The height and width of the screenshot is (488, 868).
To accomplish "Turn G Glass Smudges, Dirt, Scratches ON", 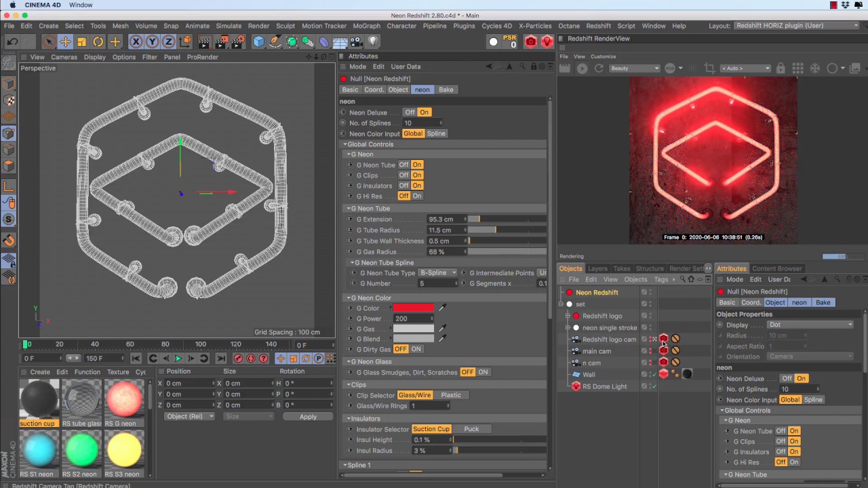I will coord(483,372).
